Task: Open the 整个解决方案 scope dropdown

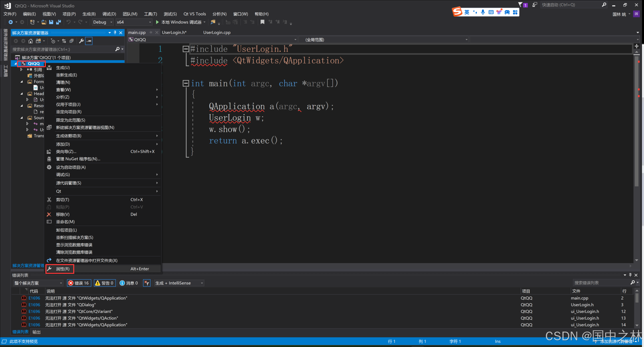Action: pos(38,283)
